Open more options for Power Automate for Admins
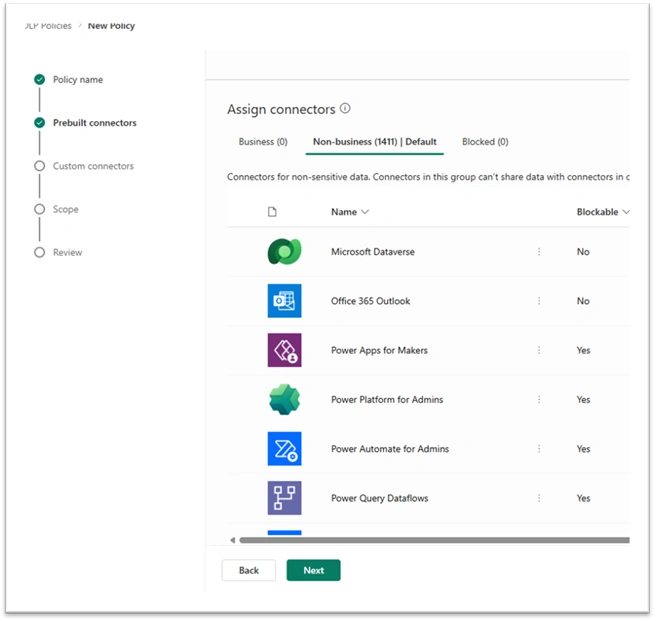 pos(539,449)
